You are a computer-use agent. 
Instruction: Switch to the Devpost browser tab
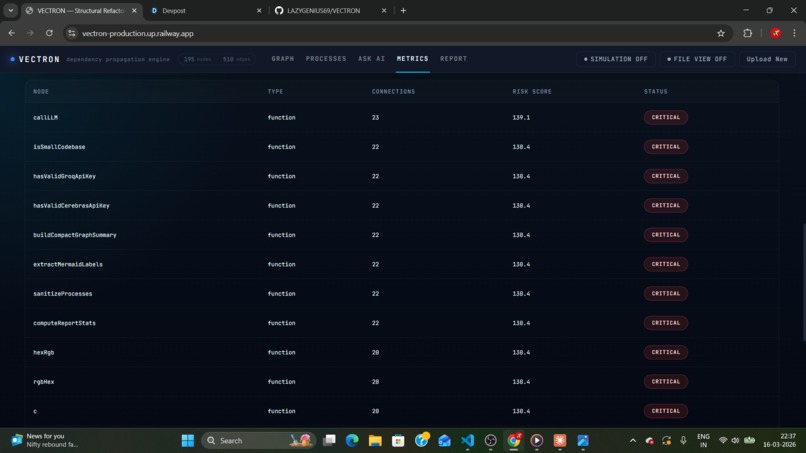[x=206, y=10]
